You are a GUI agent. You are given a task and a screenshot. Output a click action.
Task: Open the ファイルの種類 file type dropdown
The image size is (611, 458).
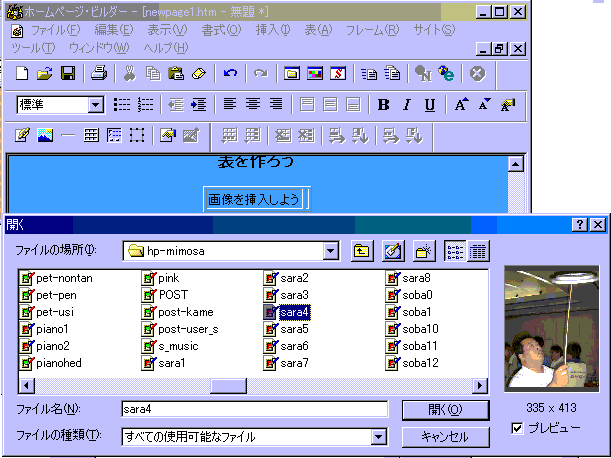(x=378, y=436)
